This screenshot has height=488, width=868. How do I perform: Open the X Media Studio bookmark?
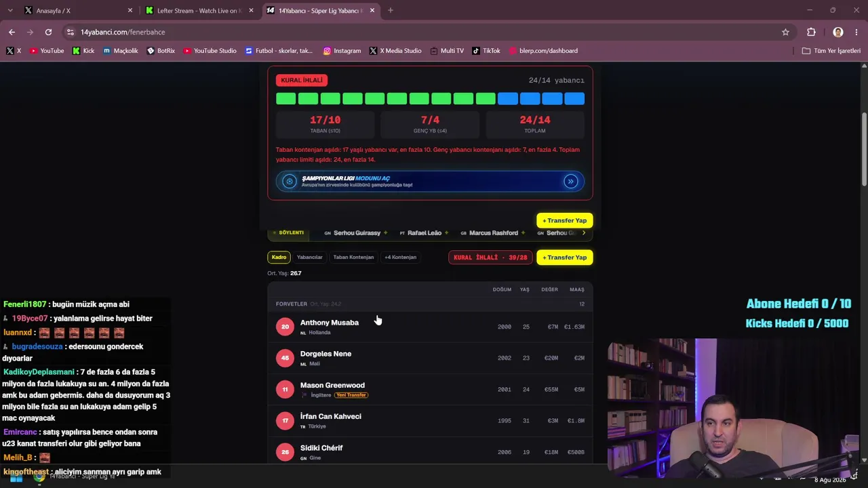[395, 51]
